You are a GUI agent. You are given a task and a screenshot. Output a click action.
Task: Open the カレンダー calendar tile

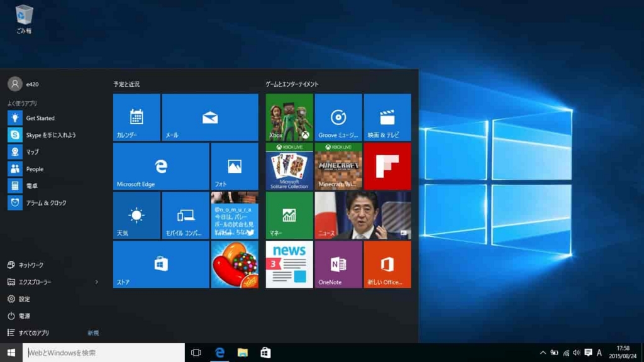pyautogui.click(x=136, y=118)
